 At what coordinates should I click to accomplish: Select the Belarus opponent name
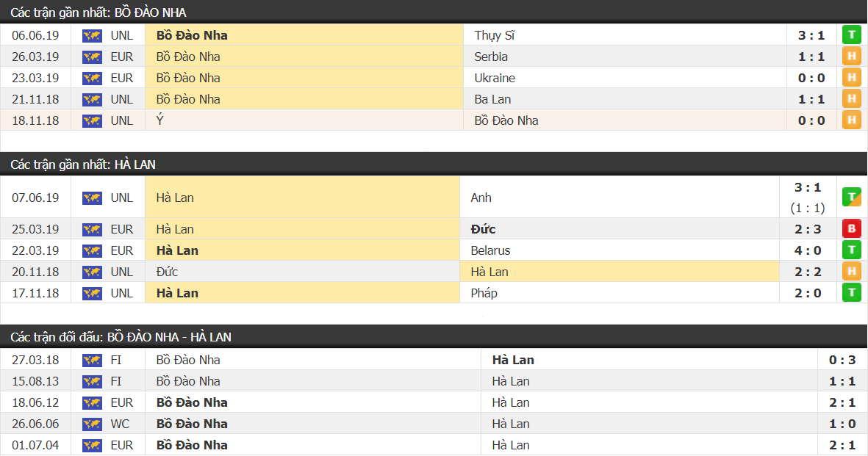point(490,250)
